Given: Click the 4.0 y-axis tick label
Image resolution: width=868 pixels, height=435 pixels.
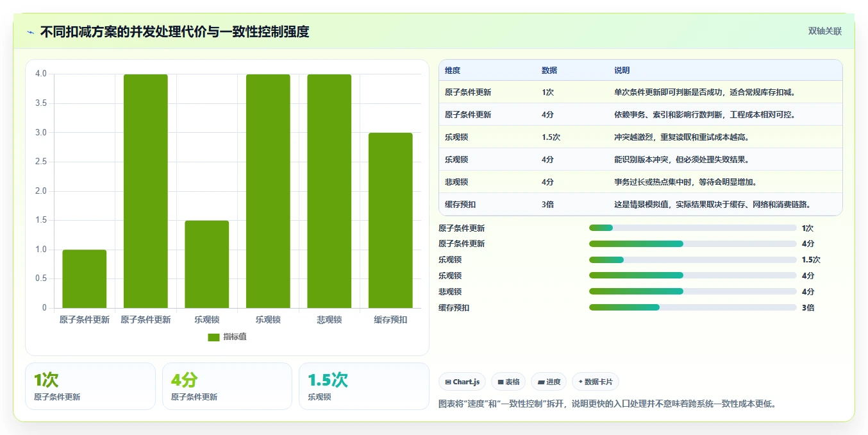Looking at the screenshot, I should (x=41, y=74).
